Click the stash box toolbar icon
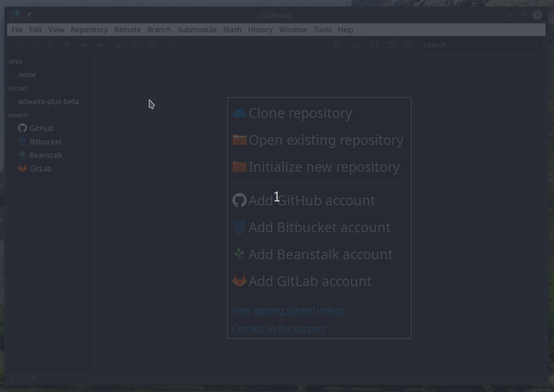554x392 pixels. [137, 45]
